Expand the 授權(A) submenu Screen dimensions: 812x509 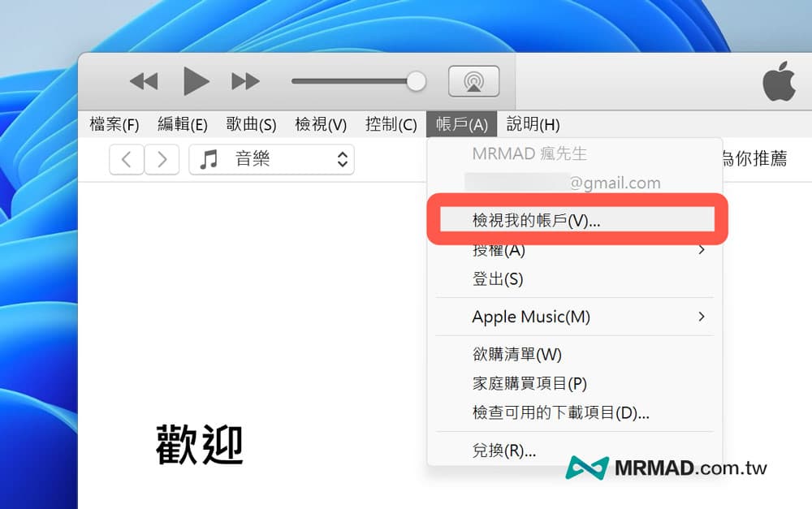coord(575,250)
